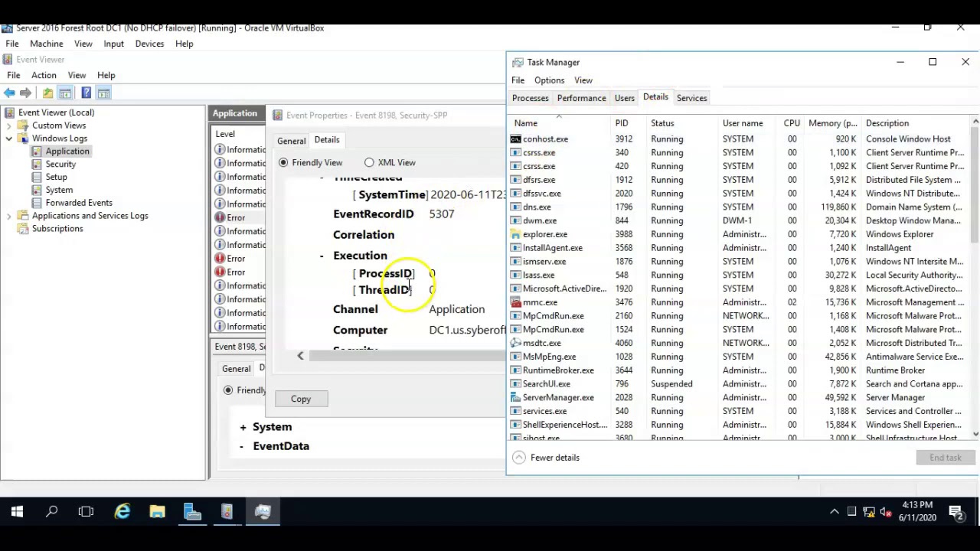This screenshot has height=551, width=980.
Task: Select the lower Friendly View radio button
Action: 228,390
